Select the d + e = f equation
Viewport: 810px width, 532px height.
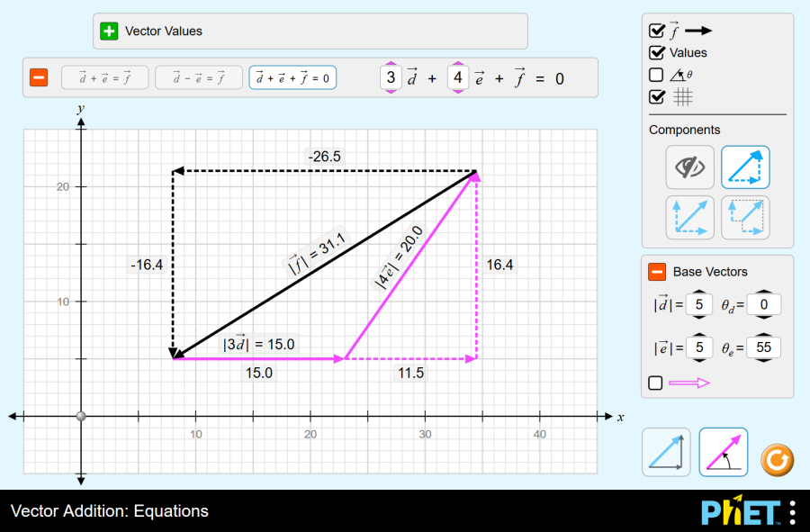coord(105,78)
